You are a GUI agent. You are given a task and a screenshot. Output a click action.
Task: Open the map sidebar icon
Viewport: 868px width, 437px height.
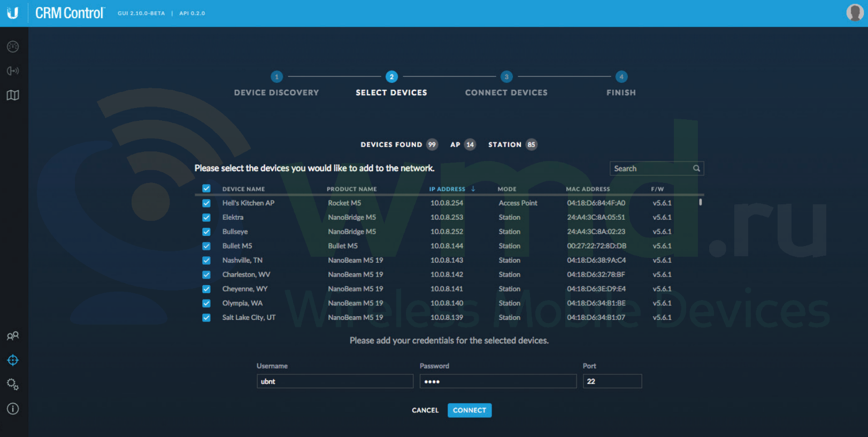tap(13, 95)
